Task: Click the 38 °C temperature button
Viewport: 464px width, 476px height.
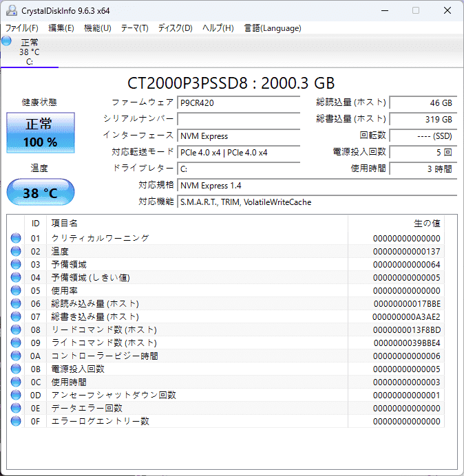Action: pyautogui.click(x=41, y=192)
